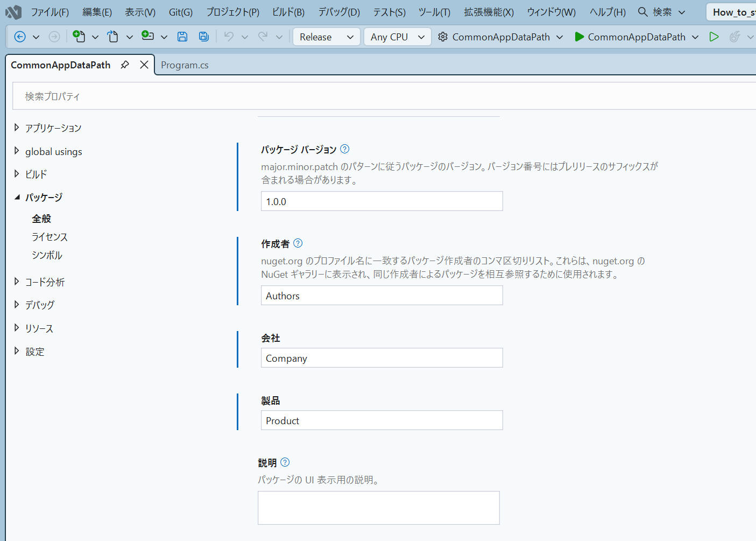Screen dimensions: 756x541
Task: Click the redo arrow icon
Action: 263,37
